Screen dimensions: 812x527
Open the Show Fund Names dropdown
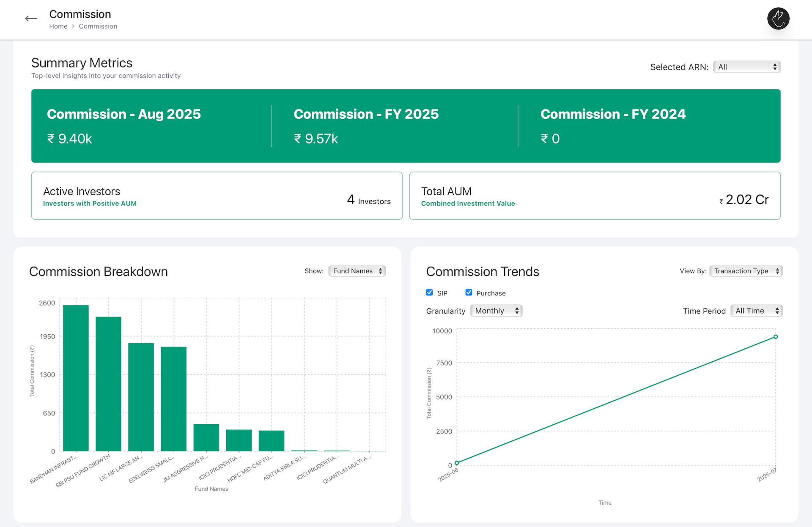pyautogui.click(x=357, y=271)
